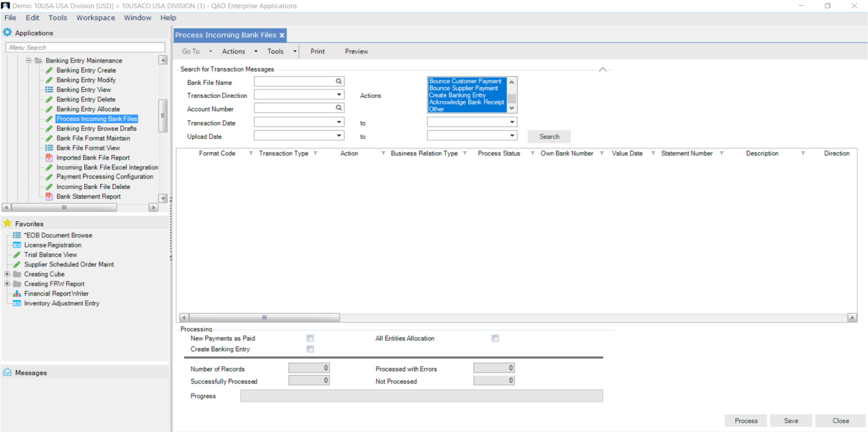Screen dimensions: 868x432
Task: Click the Process button
Action: [x=745, y=420]
